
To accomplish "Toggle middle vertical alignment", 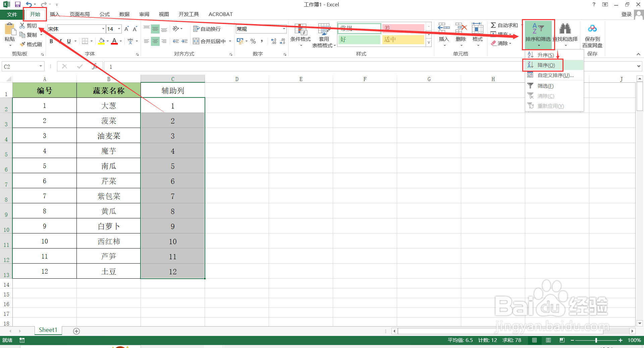I will point(155,29).
